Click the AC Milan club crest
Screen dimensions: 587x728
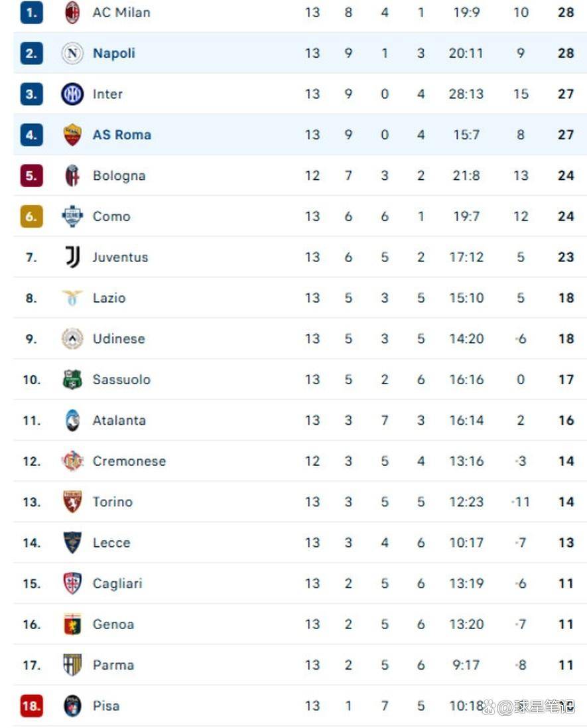click(72, 13)
